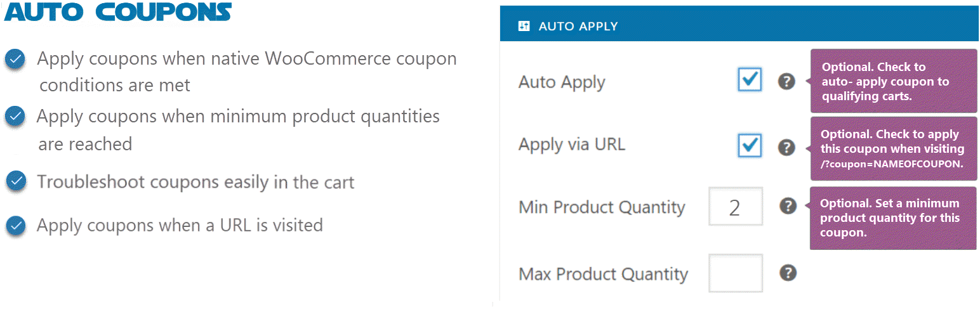Click the ?coupon=NAMEOFCOUPON tooltip
Screen dimensions: 980x317
tap(892, 149)
